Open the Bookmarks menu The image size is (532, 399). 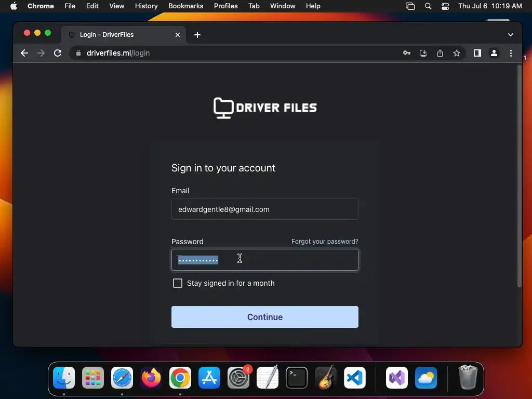tap(185, 6)
